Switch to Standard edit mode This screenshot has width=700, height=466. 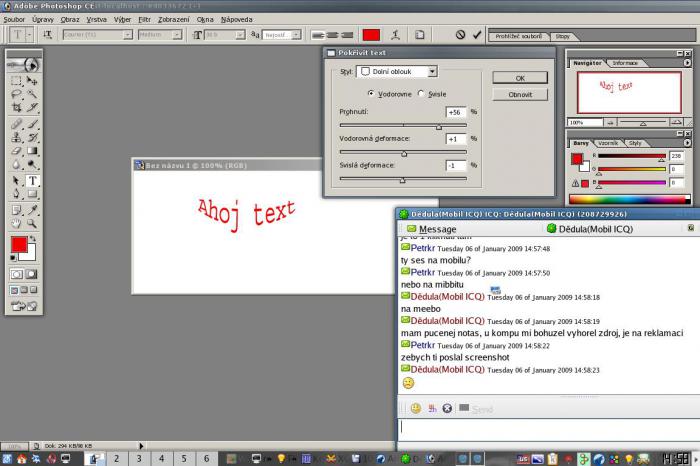[x=17, y=274]
